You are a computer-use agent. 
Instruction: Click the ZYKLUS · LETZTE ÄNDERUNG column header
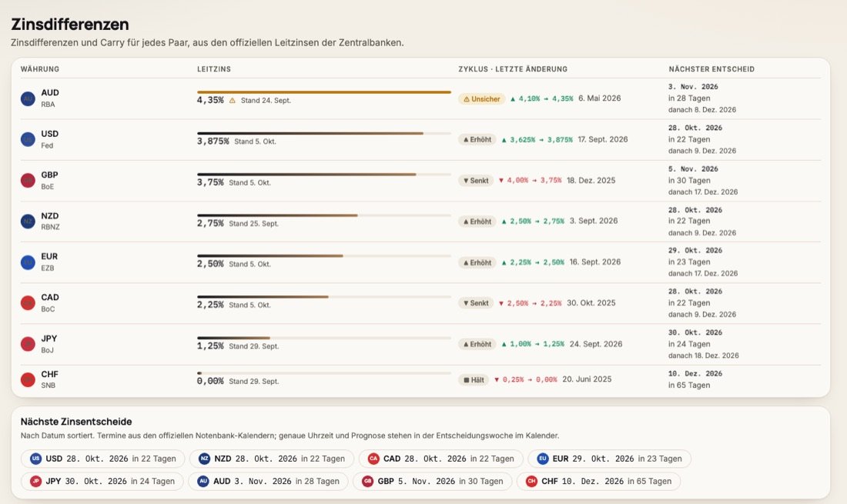point(513,69)
